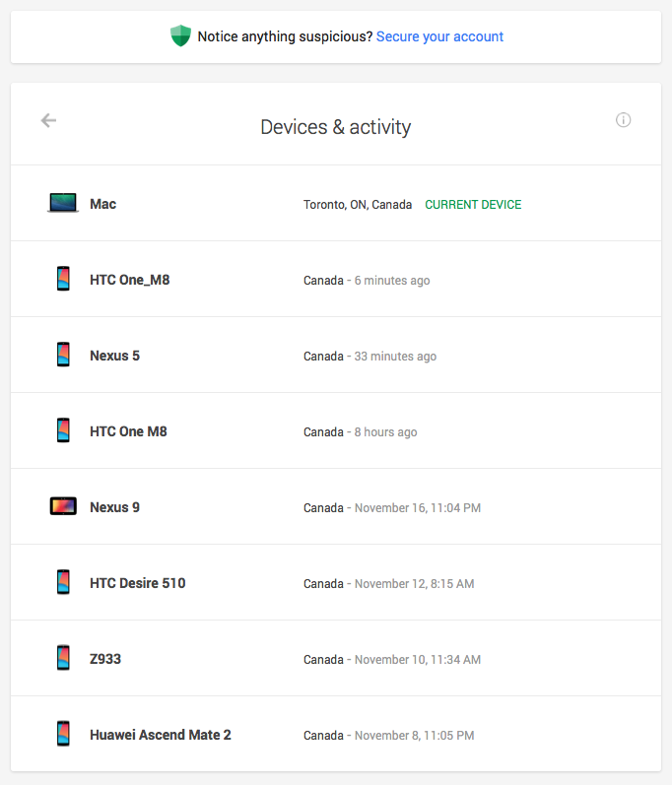Open Nexus 5 device details

114,356
